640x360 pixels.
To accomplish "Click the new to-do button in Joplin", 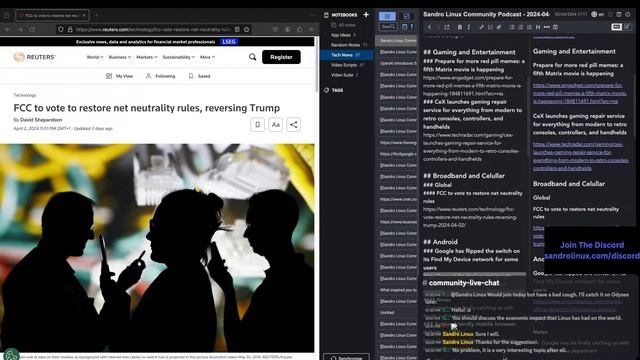I will coord(407,16).
